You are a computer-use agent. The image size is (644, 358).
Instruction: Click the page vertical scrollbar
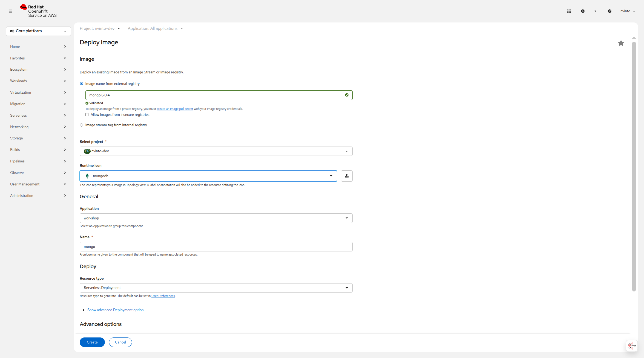[x=634, y=167]
